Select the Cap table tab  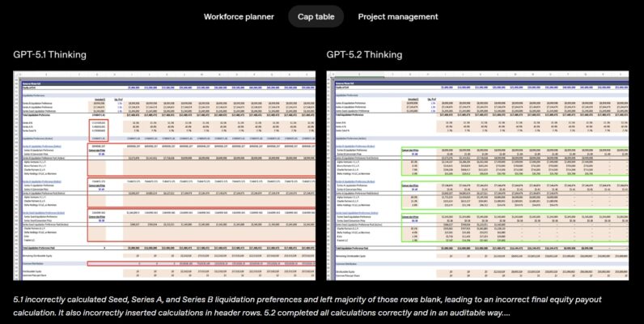316,16
